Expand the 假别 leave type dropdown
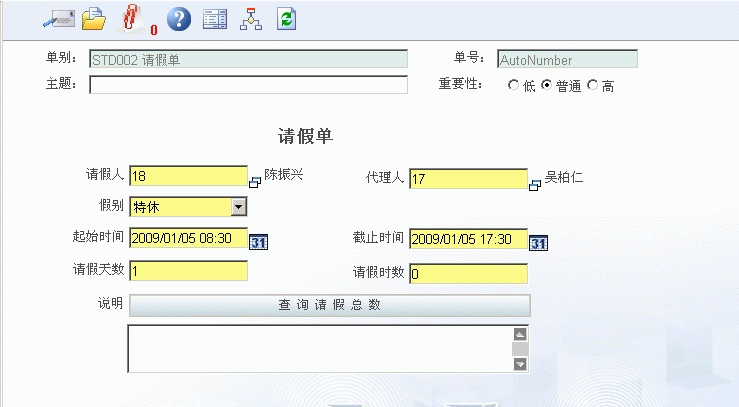The image size is (739, 407). (238, 207)
